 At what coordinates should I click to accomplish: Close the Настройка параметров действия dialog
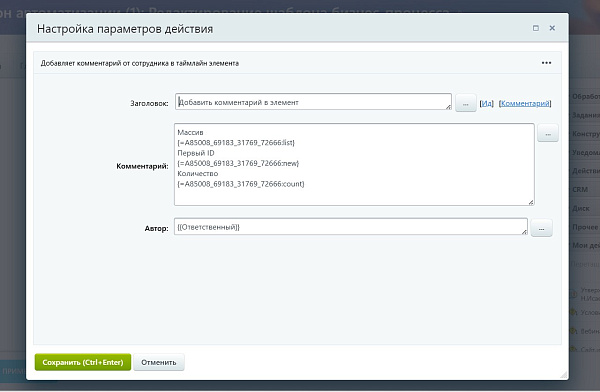(x=552, y=28)
